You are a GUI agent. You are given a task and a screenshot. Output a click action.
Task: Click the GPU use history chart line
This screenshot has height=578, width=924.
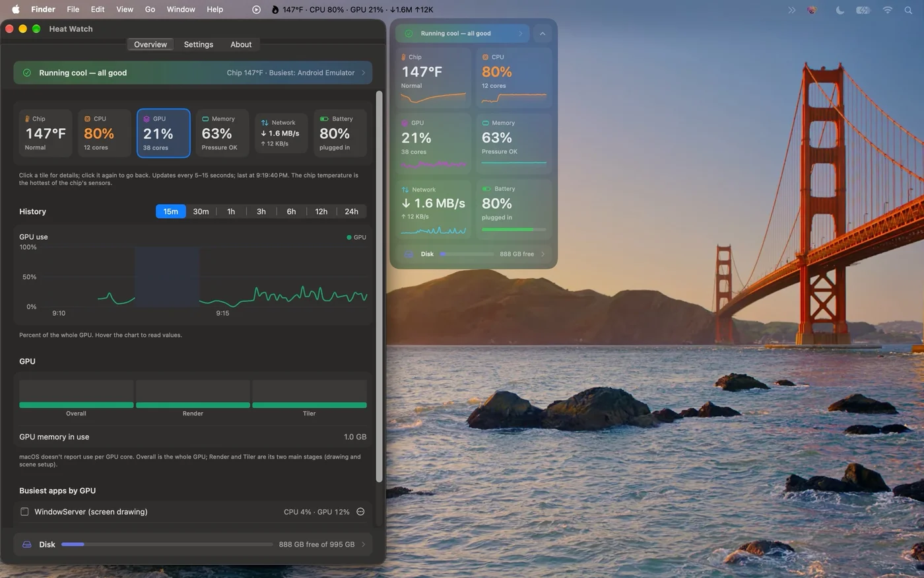pos(232,295)
